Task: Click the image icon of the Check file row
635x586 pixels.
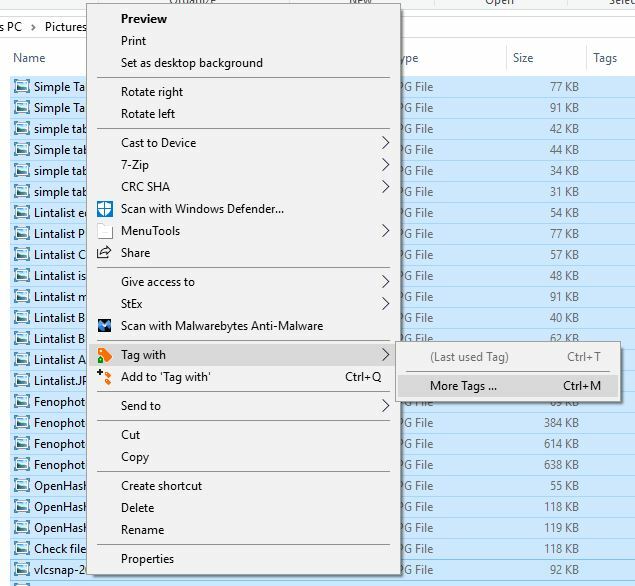Action: coord(21,548)
